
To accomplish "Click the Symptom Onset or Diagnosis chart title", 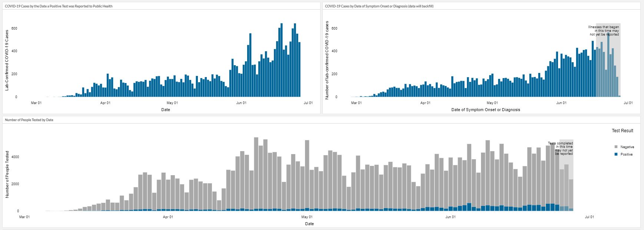I will pos(379,6).
